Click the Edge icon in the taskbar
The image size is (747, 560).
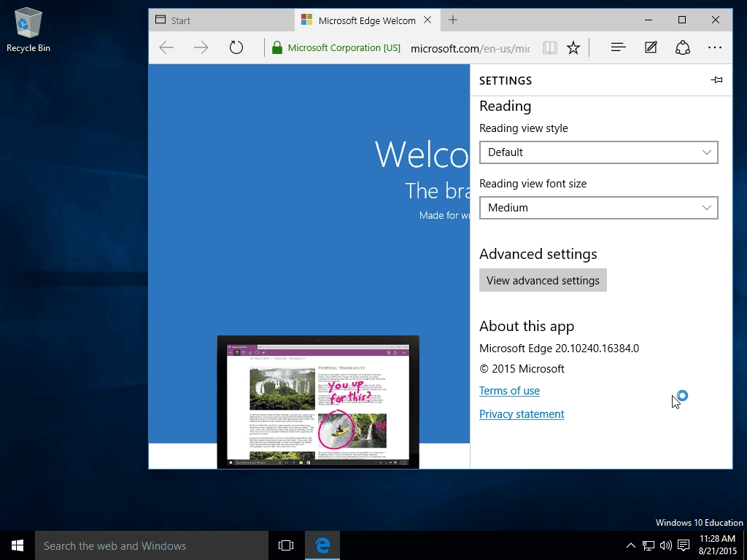322,545
